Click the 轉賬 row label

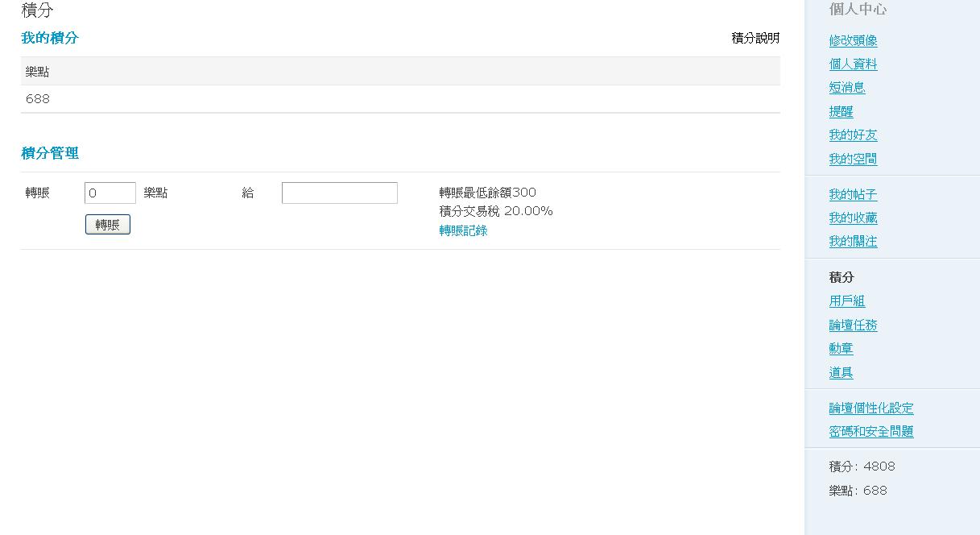37,193
